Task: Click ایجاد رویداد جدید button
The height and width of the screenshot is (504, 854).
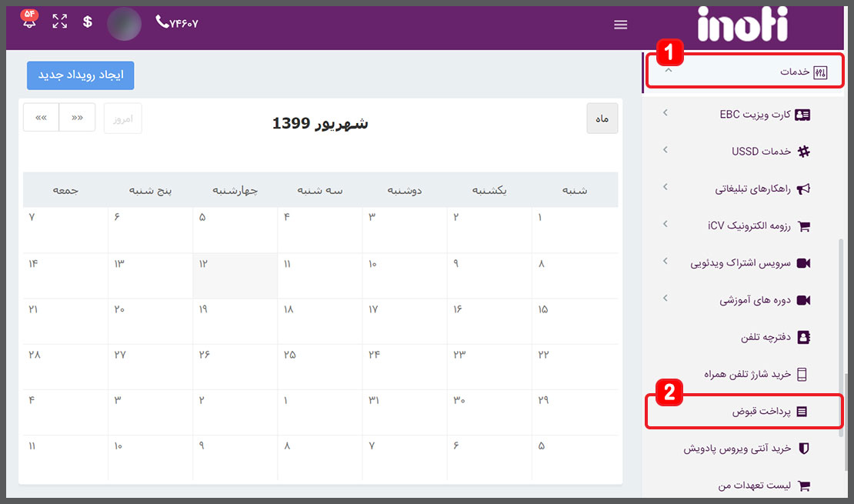Action: click(x=80, y=75)
